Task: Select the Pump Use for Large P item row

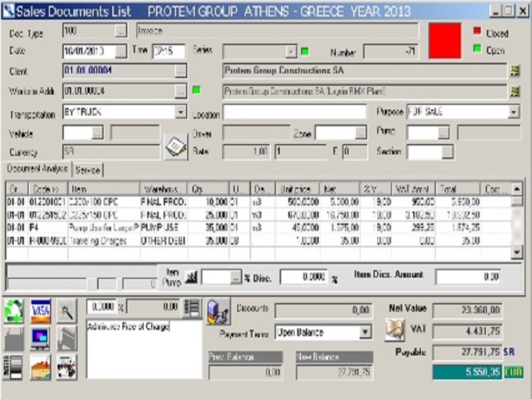Action: tap(259, 228)
